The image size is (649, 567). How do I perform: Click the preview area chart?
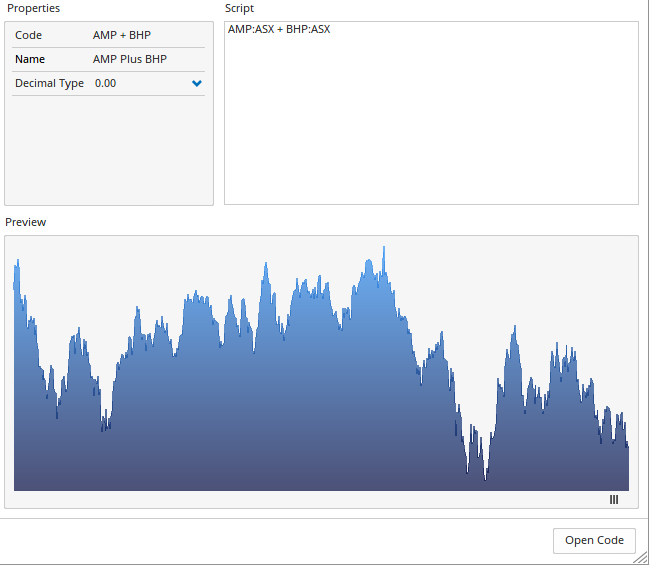321,368
